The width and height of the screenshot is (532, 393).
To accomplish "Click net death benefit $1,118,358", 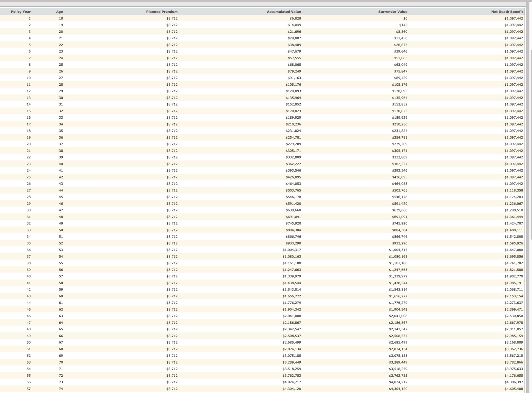I will click(514, 190).
